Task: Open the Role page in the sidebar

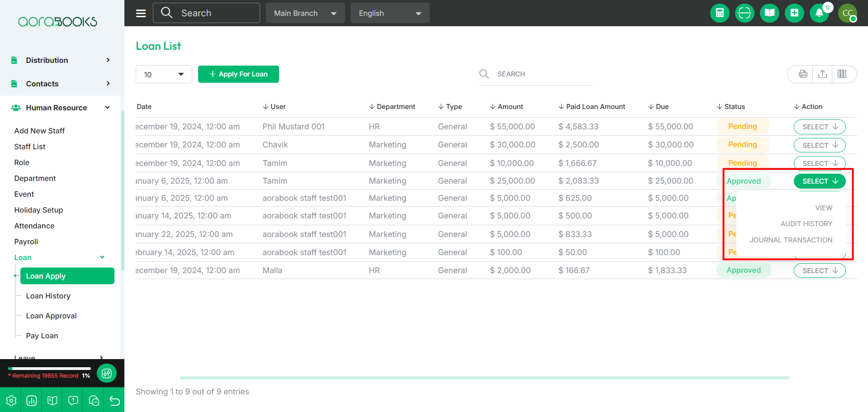Action: click(22, 162)
